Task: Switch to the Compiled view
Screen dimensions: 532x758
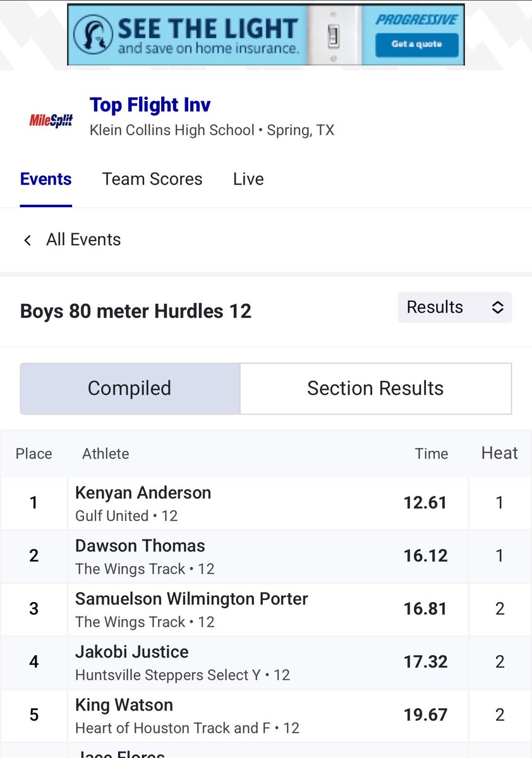Action: point(130,388)
